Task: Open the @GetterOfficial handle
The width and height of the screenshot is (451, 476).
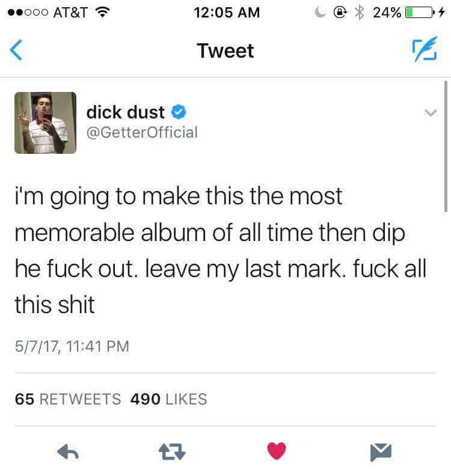Action: (x=142, y=132)
